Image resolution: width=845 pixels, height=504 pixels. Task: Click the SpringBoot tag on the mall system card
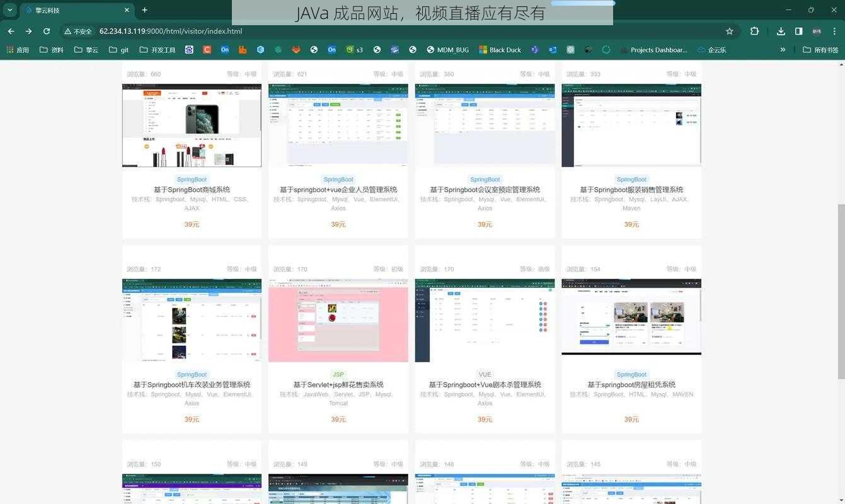pos(192,180)
